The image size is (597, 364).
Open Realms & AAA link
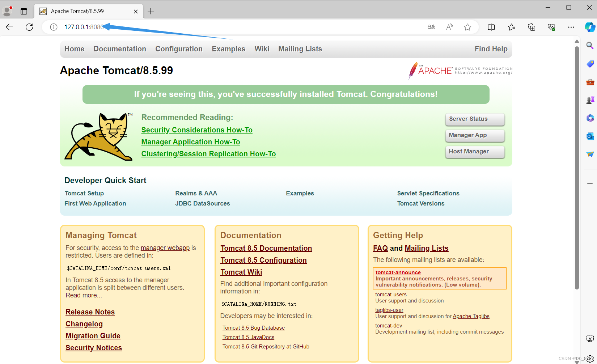click(x=196, y=193)
